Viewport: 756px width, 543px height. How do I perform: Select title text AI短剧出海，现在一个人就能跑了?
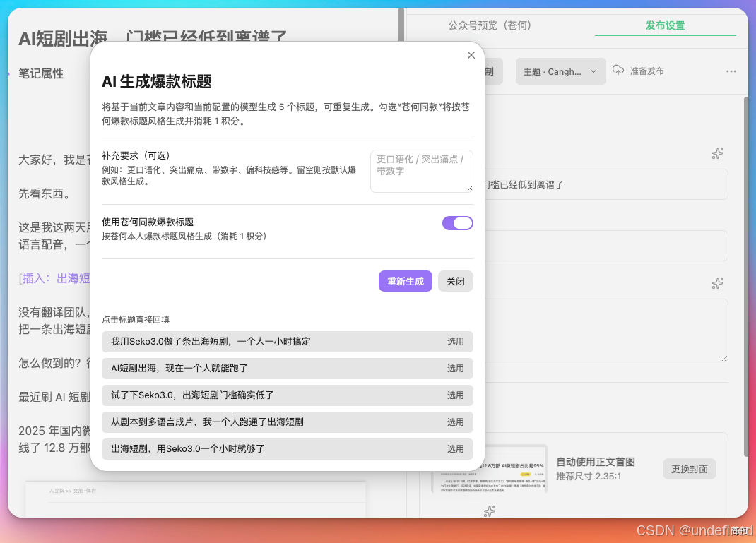click(179, 369)
